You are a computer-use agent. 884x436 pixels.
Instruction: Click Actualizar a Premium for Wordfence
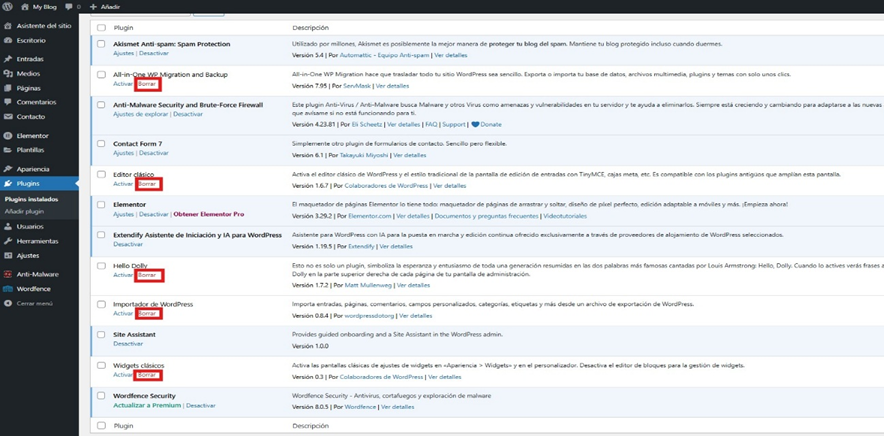pyautogui.click(x=147, y=406)
